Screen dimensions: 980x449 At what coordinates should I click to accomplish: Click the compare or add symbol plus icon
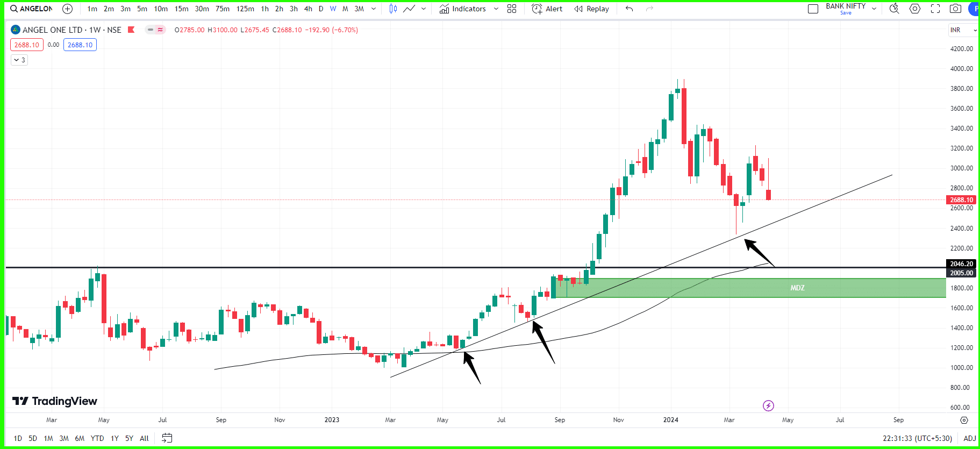coord(67,9)
